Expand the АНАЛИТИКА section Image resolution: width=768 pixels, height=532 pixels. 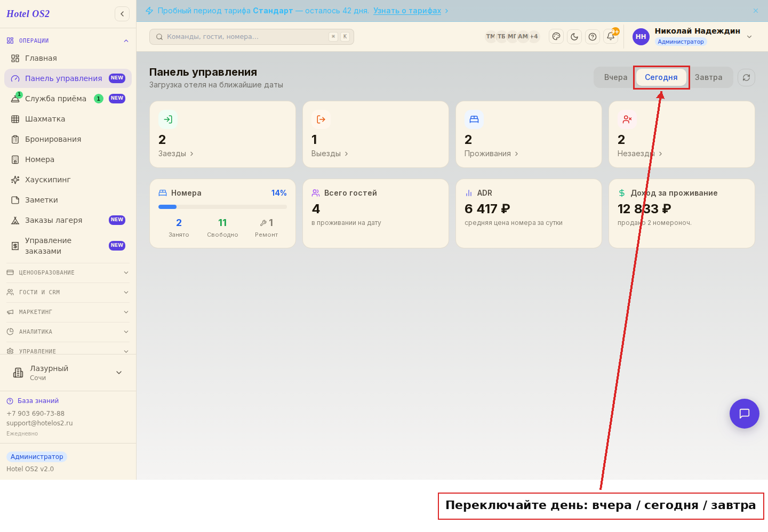point(68,332)
